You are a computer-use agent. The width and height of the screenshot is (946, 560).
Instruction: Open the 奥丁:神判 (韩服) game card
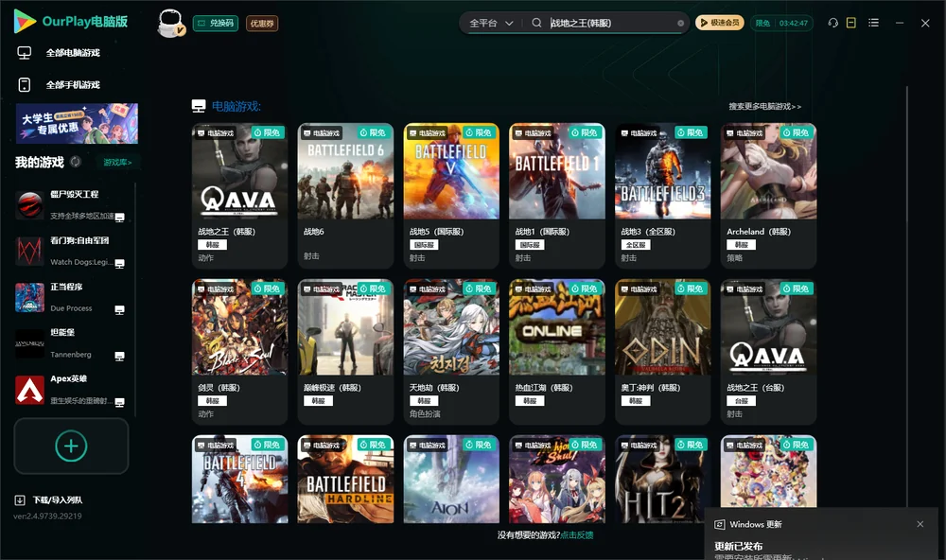(663, 352)
